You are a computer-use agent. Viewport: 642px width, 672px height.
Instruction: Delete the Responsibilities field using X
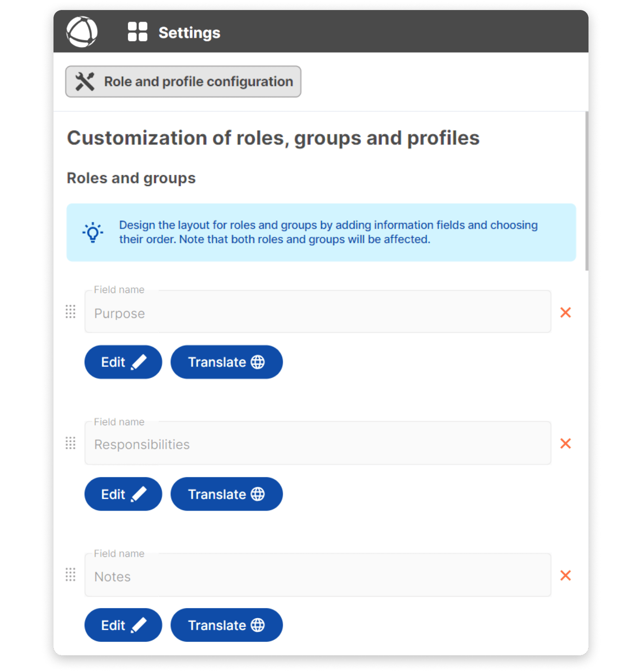pyautogui.click(x=566, y=443)
